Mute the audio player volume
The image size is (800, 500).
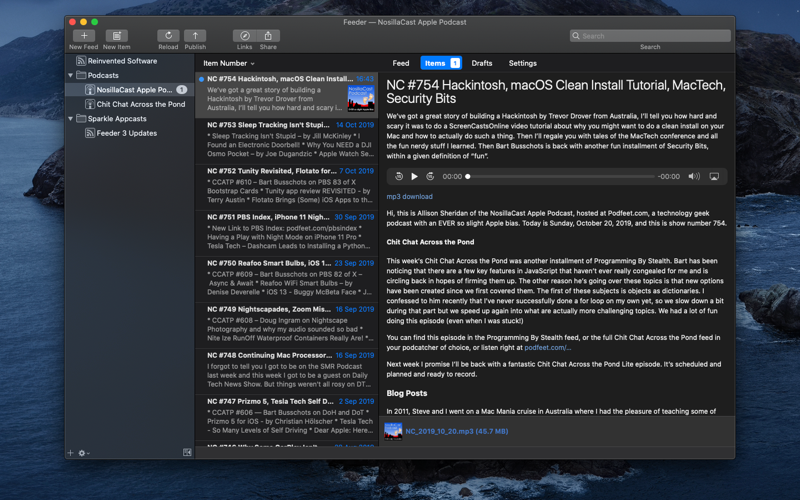(x=694, y=177)
